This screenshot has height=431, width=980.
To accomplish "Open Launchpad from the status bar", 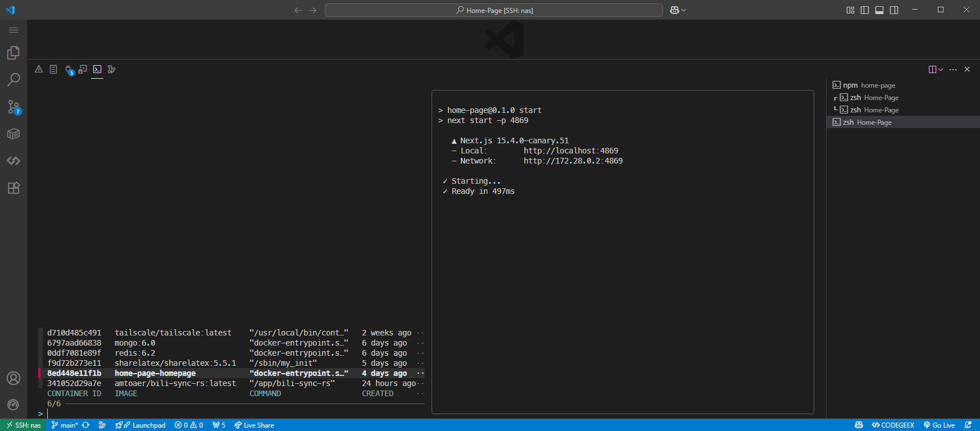I will (x=140, y=425).
